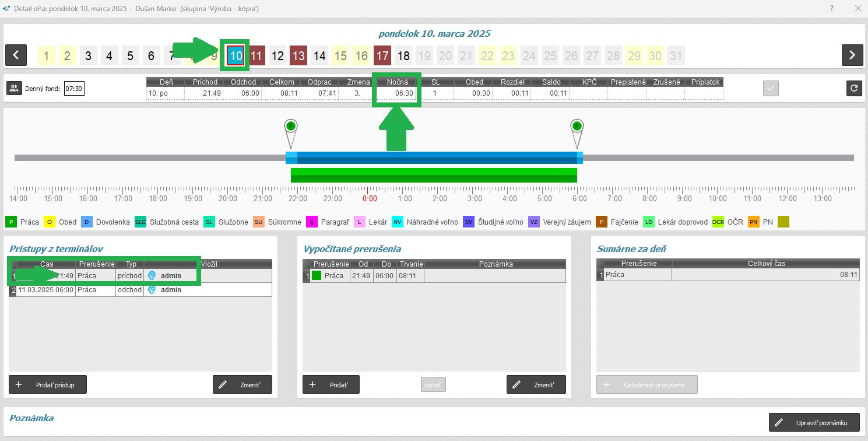Open the Upraviť poznámku editor
This screenshot has height=441, width=868.
click(815, 423)
